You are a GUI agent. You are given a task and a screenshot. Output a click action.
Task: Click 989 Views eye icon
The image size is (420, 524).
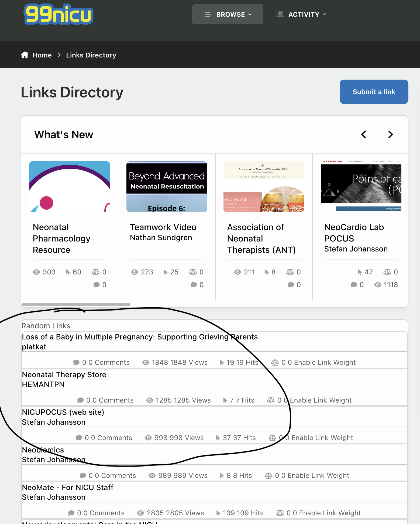tap(152, 475)
